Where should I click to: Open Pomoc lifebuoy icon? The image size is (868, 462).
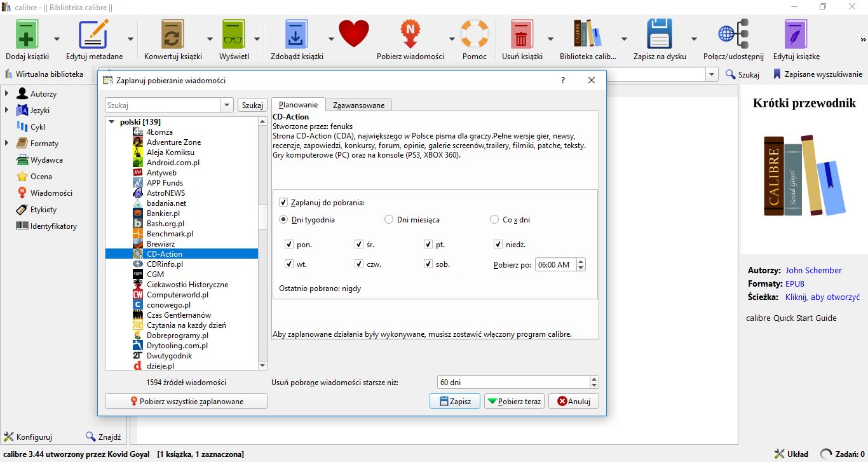474,34
